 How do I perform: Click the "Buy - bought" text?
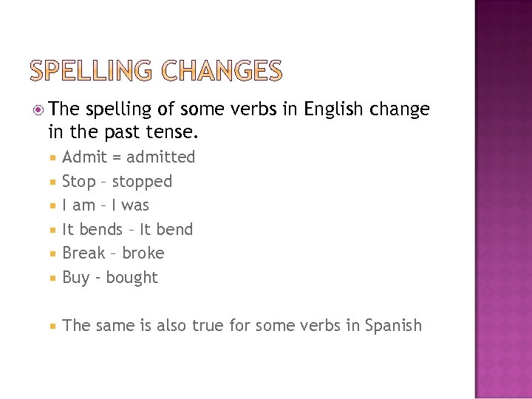[110, 277]
